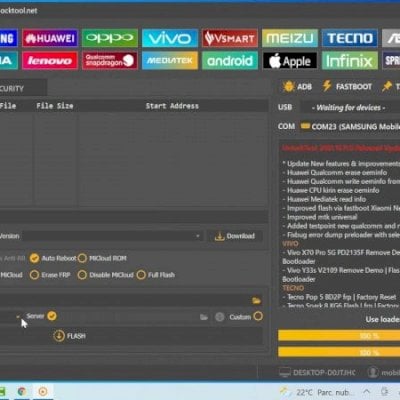Click the File Size column header
Viewport: 400px width, 400px height.
(55, 106)
